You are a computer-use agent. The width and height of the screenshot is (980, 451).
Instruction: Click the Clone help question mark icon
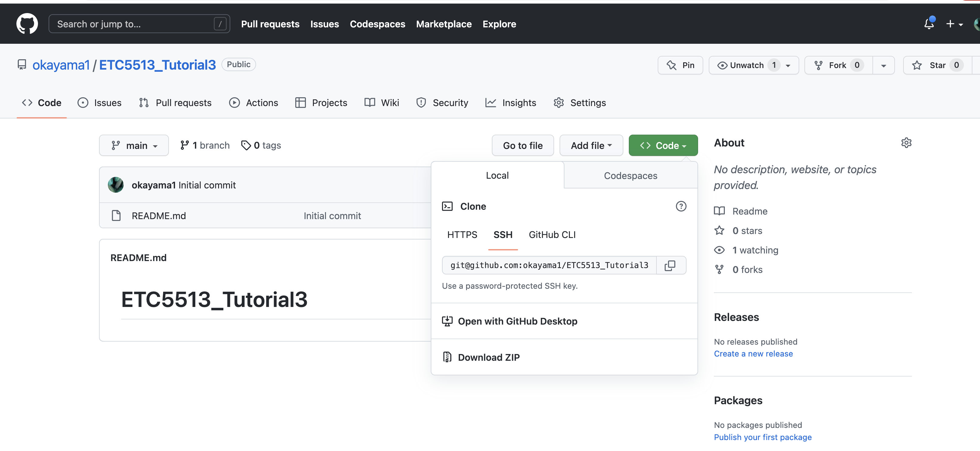pyautogui.click(x=680, y=206)
